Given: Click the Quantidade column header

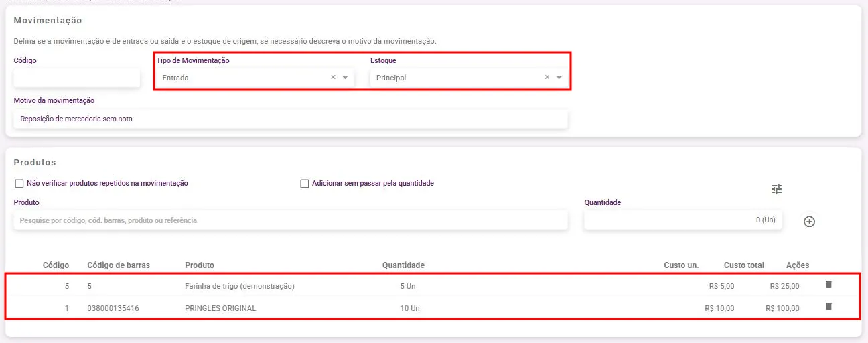Looking at the screenshot, I should coord(403,265).
